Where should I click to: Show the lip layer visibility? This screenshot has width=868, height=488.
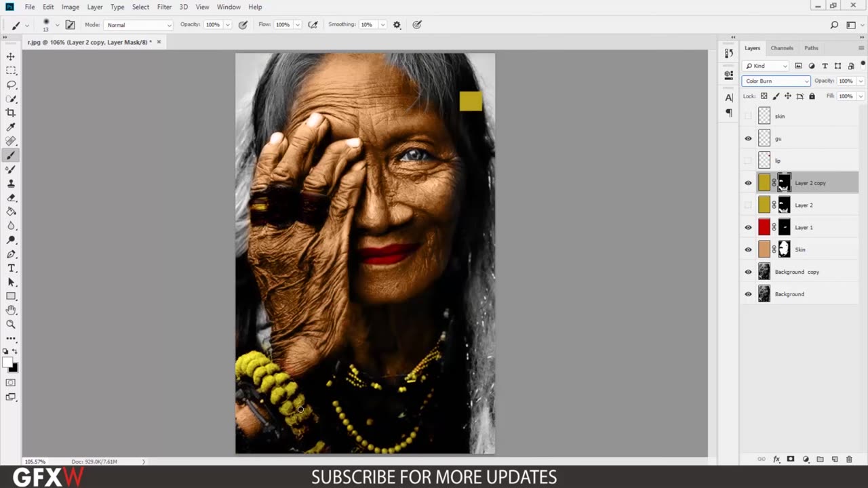(748, 161)
